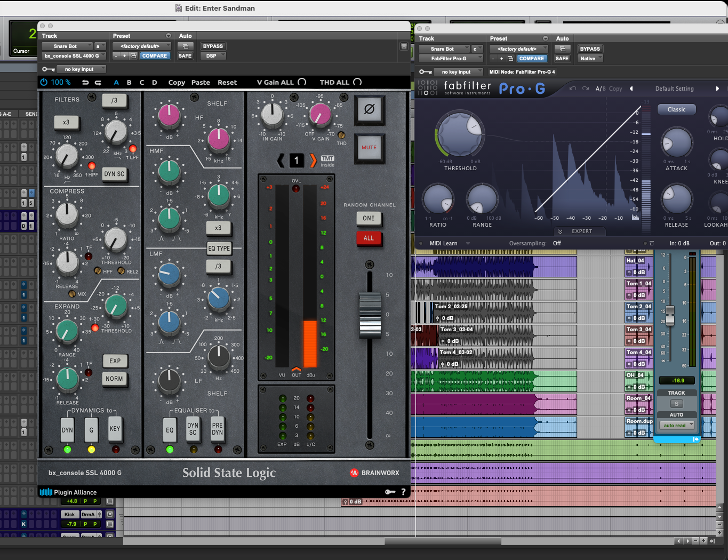The image size is (728, 560).
Task: Click Paste in bx_console toolbar
Action: [201, 82]
